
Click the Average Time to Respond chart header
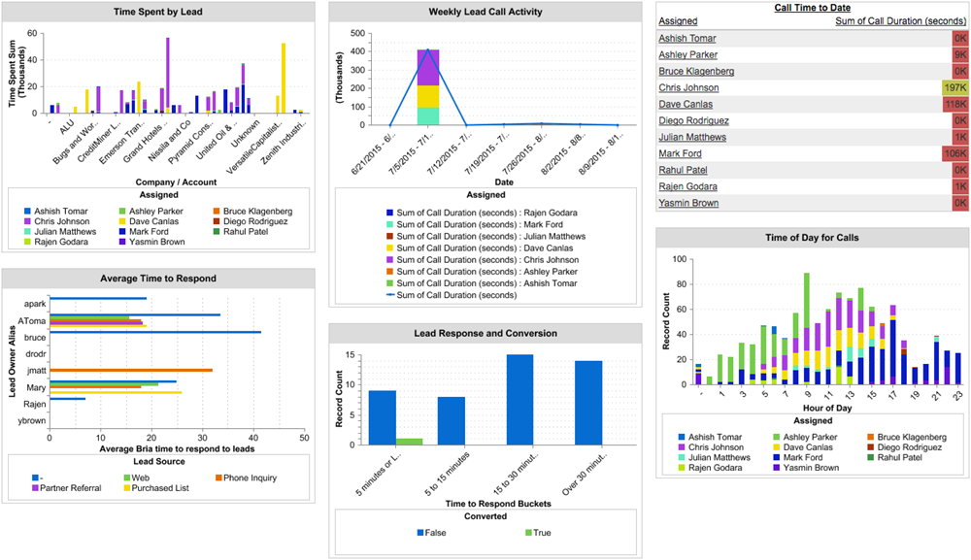pyautogui.click(x=158, y=279)
